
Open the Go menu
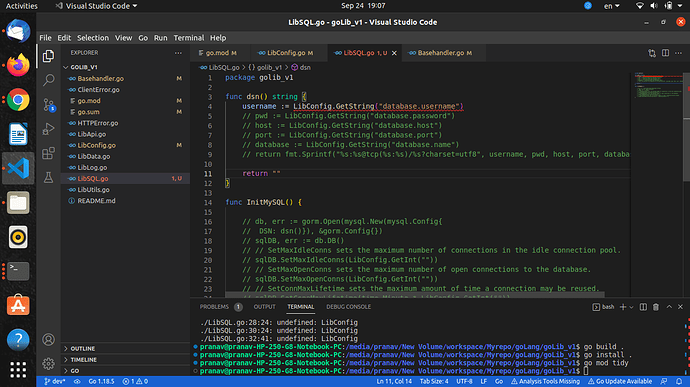pos(143,38)
